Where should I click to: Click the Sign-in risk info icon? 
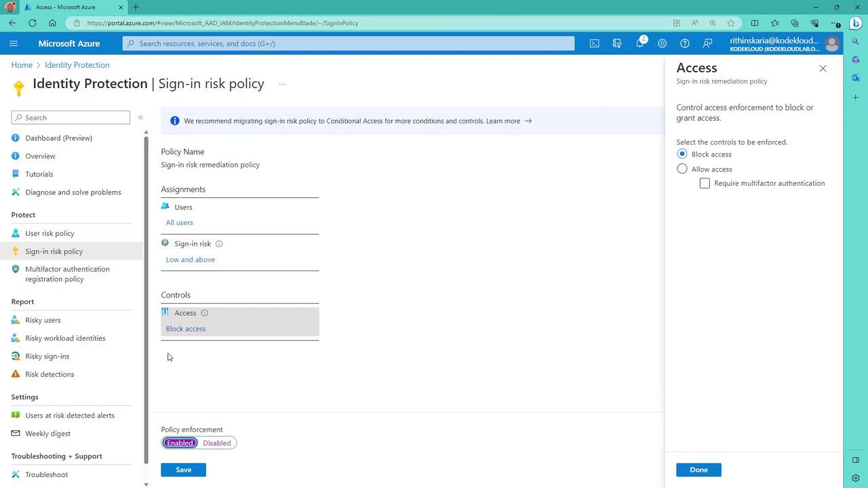[218, 244]
